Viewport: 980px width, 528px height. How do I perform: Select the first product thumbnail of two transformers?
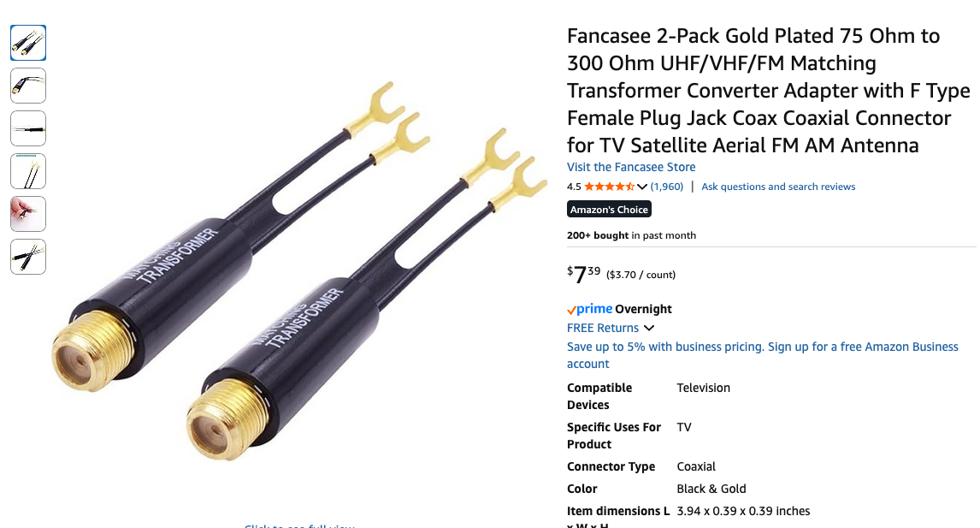28,43
